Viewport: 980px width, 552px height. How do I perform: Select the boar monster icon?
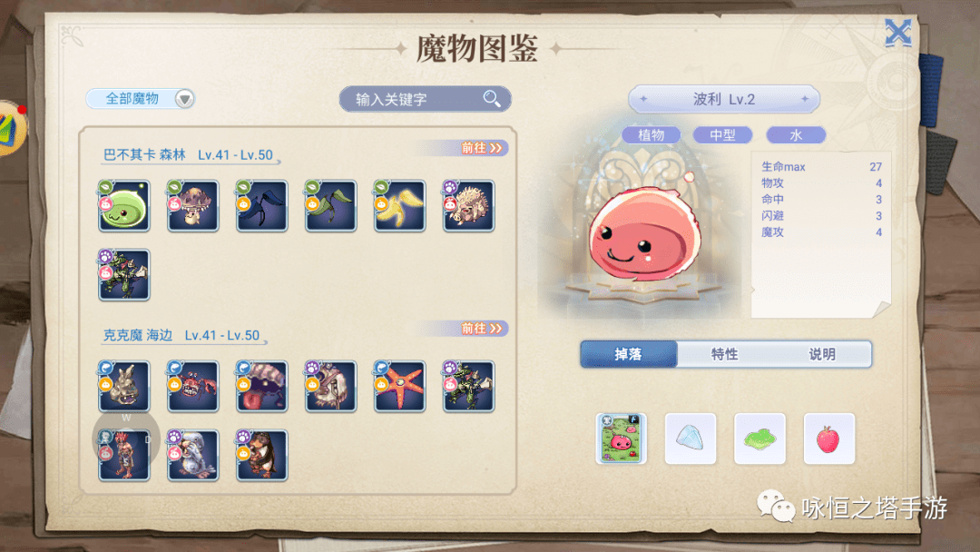(468, 206)
